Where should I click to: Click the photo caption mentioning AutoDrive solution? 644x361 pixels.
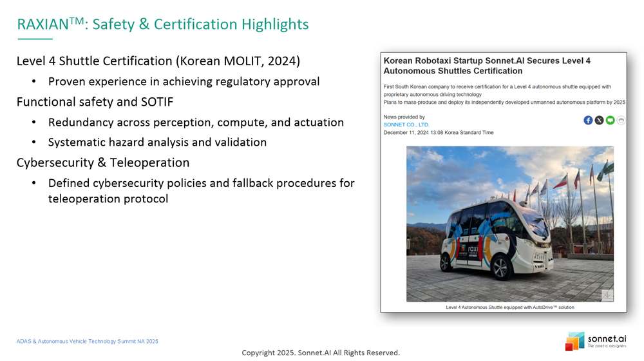tap(509, 307)
